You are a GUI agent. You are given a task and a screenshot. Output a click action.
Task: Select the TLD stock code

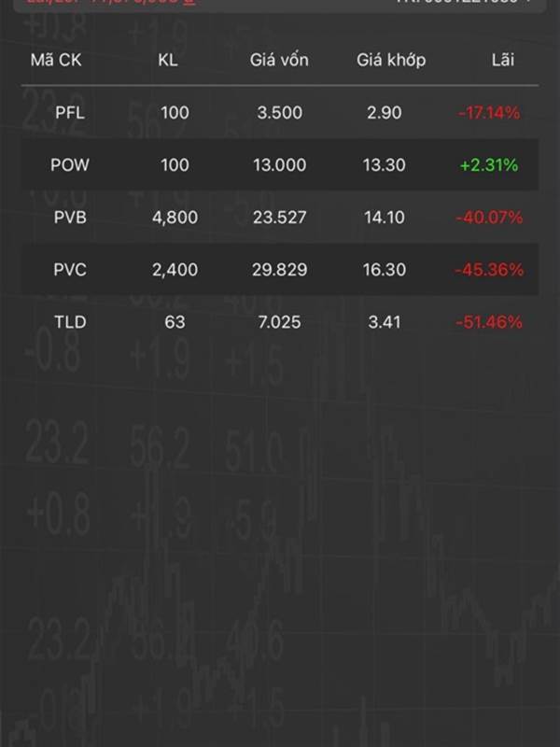pos(70,322)
